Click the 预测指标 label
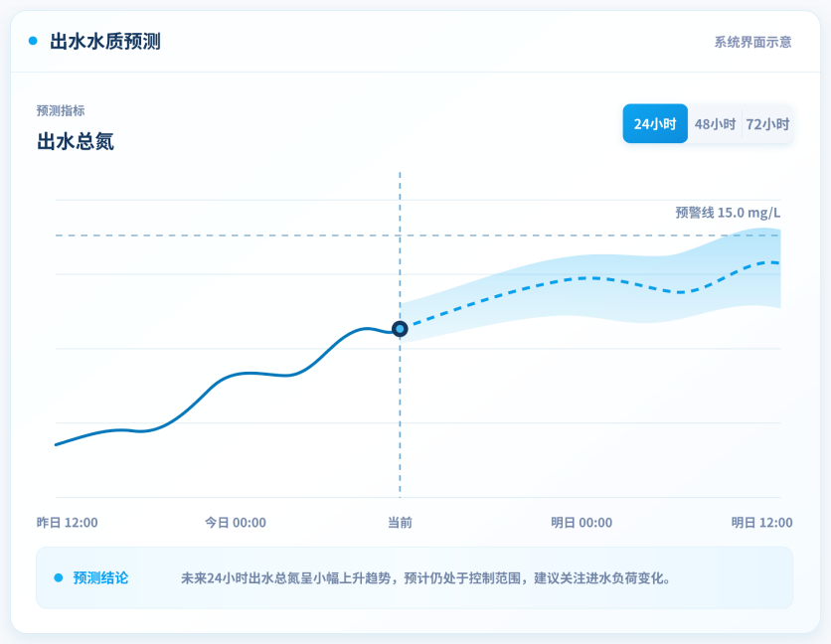 (61, 110)
